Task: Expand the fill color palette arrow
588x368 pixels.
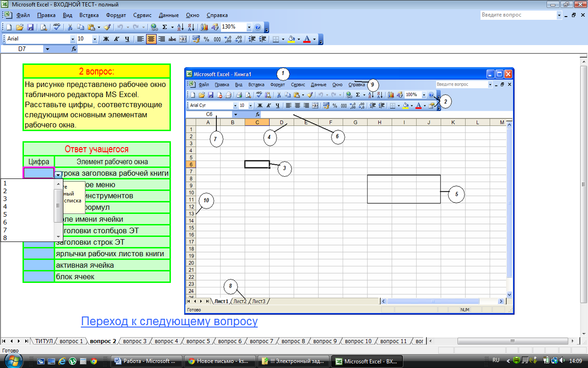Action: pyautogui.click(x=299, y=39)
